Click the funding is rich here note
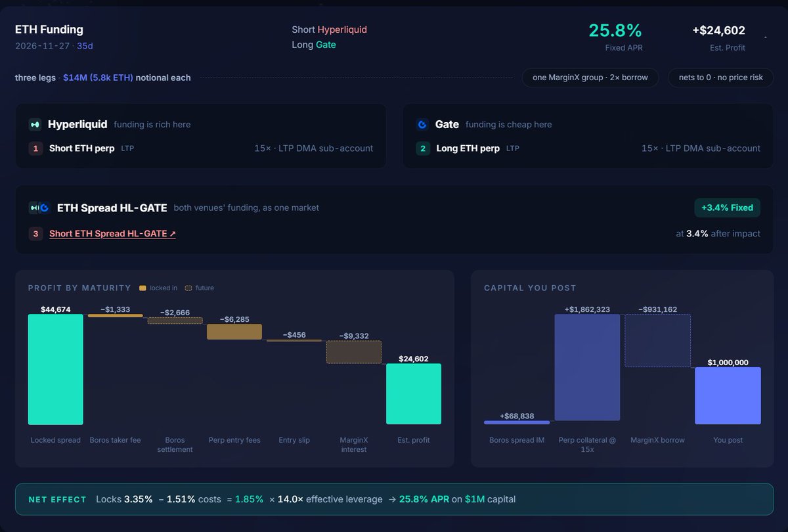 152,124
